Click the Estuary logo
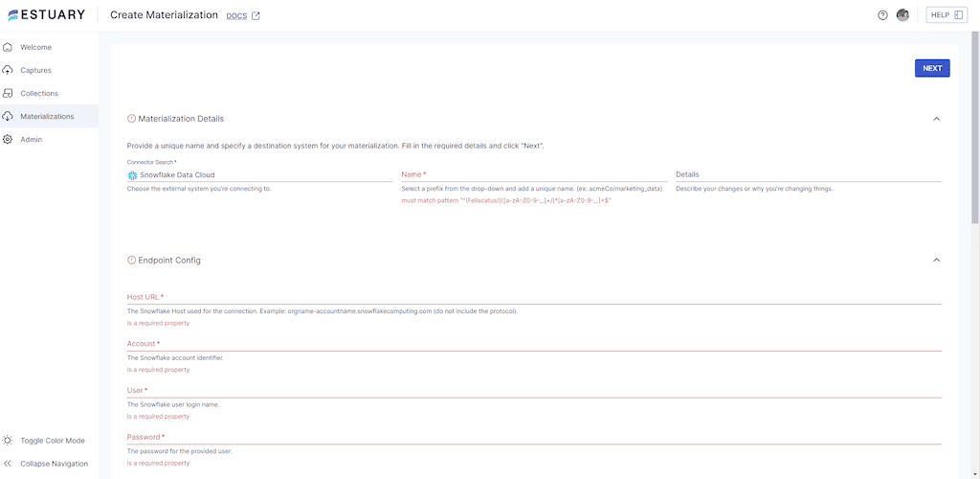 46,15
